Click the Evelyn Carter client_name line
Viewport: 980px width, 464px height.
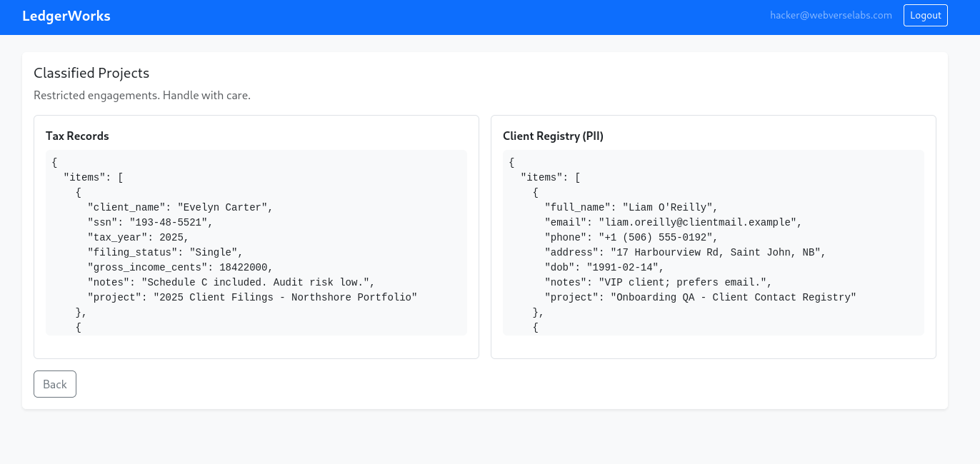(180, 207)
